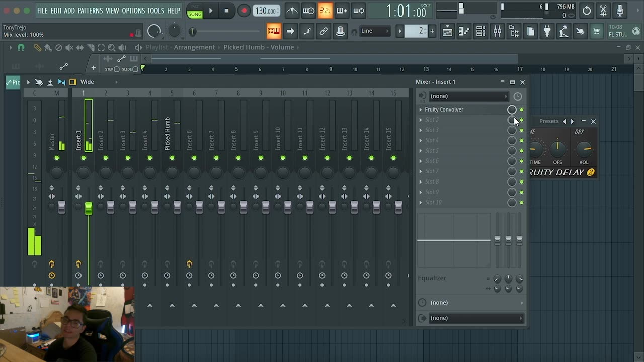Screen dimensions: 644x362
Task: Toggle the Slot 4 enable light
Action: (522, 140)
